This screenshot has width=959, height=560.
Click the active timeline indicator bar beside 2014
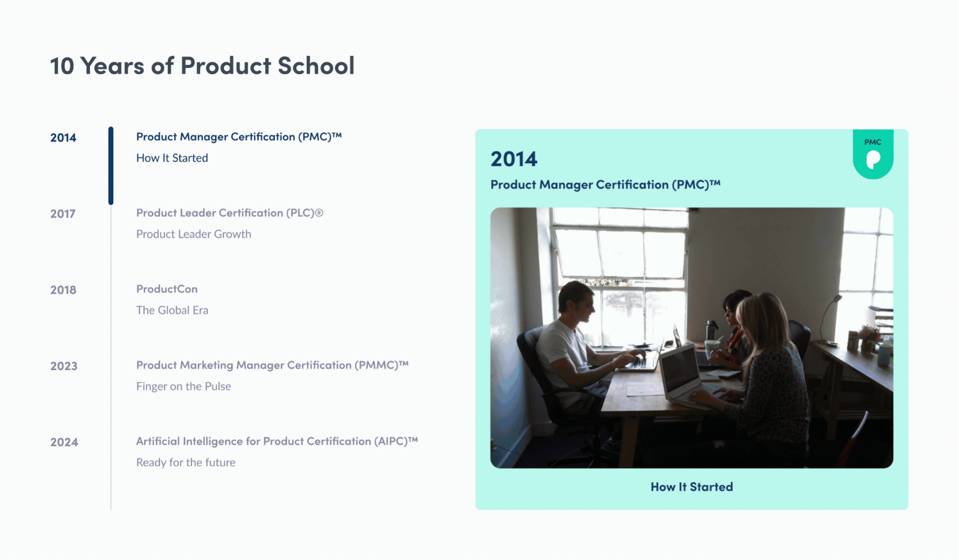pyautogui.click(x=111, y=165)
